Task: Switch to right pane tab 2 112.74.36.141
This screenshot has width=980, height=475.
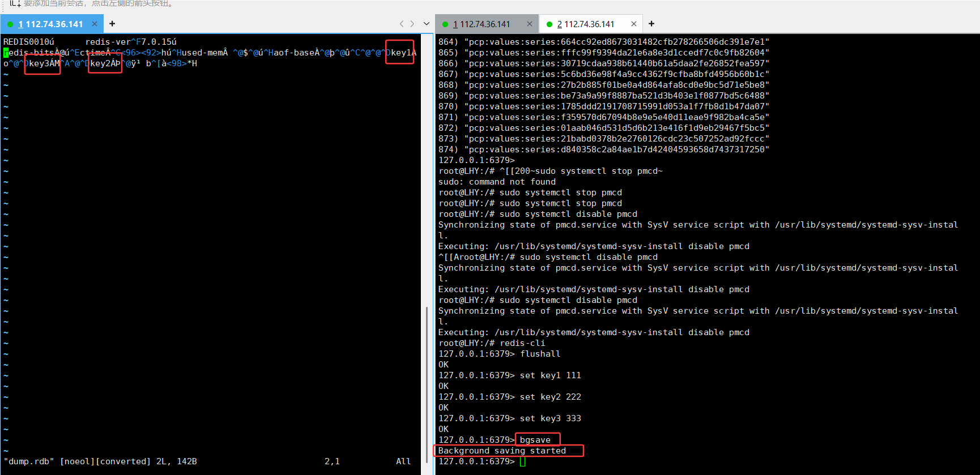Action: point(586,24)
